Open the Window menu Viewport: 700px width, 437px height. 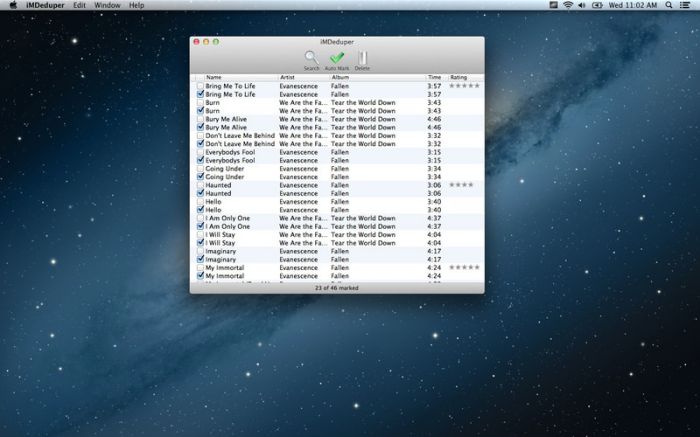(x=107, y=5)
